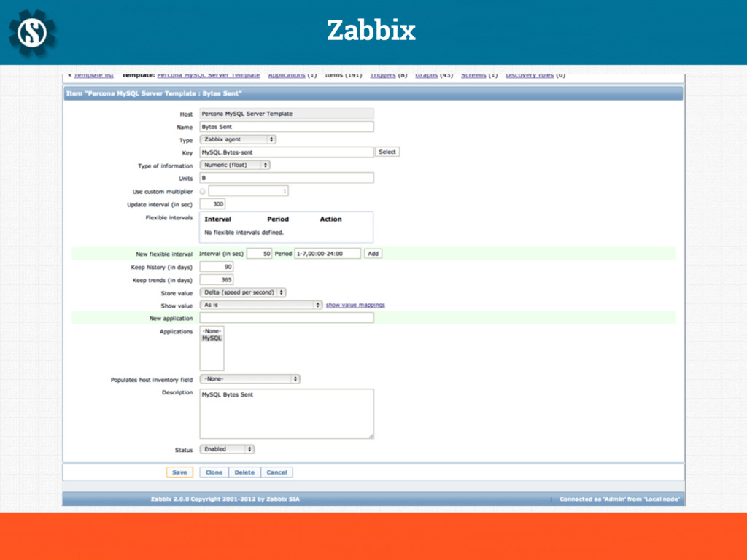Open the Triggers navigation link

[x=383, y=75]
